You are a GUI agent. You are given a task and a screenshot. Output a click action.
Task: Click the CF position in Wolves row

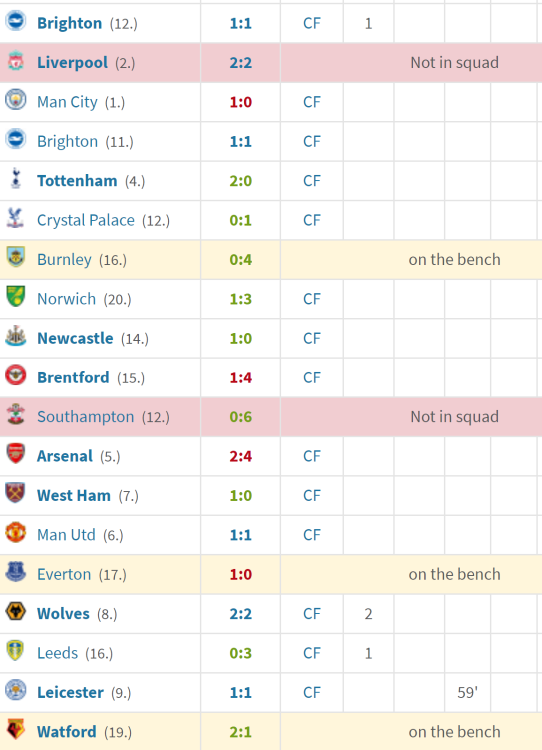[x=312, y=614]
